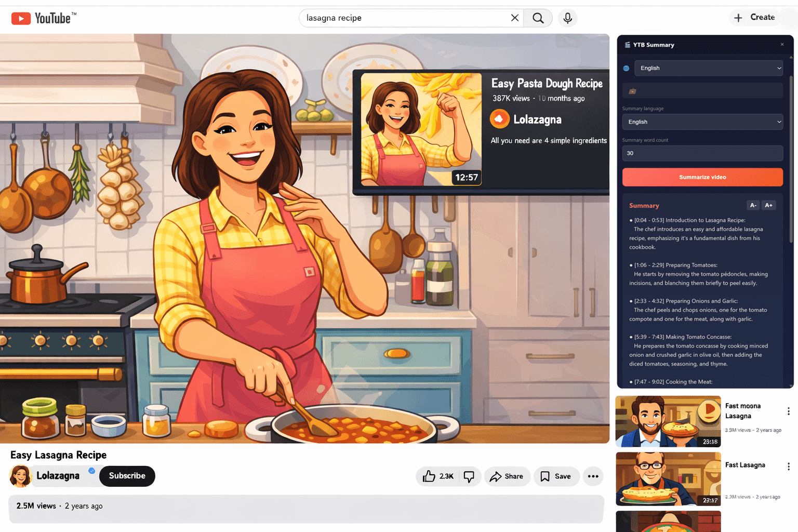Increase summary font size with A+ button
Viewport: 798px width, 532px height.
tap(768, 205)
